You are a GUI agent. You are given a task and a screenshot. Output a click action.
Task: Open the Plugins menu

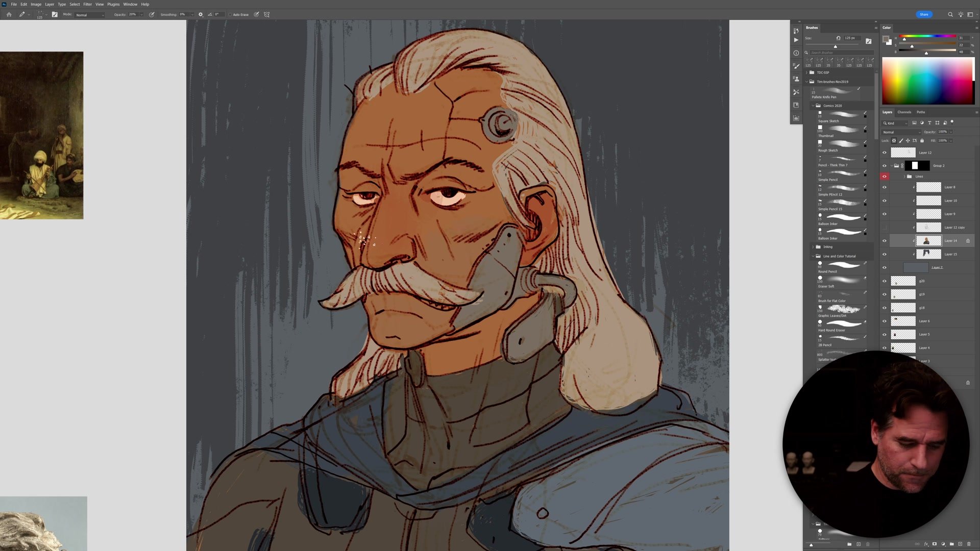(x=113, y=4)
